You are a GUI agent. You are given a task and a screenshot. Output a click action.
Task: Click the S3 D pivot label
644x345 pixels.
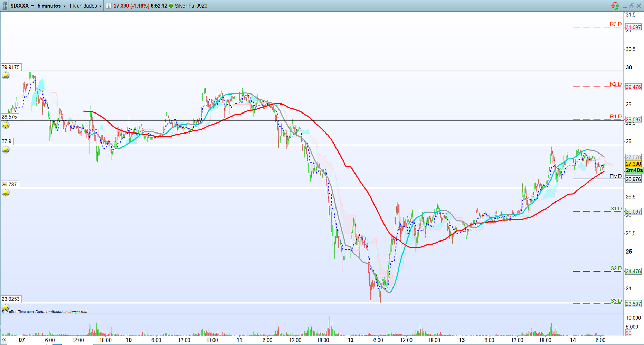pos(616,301)
